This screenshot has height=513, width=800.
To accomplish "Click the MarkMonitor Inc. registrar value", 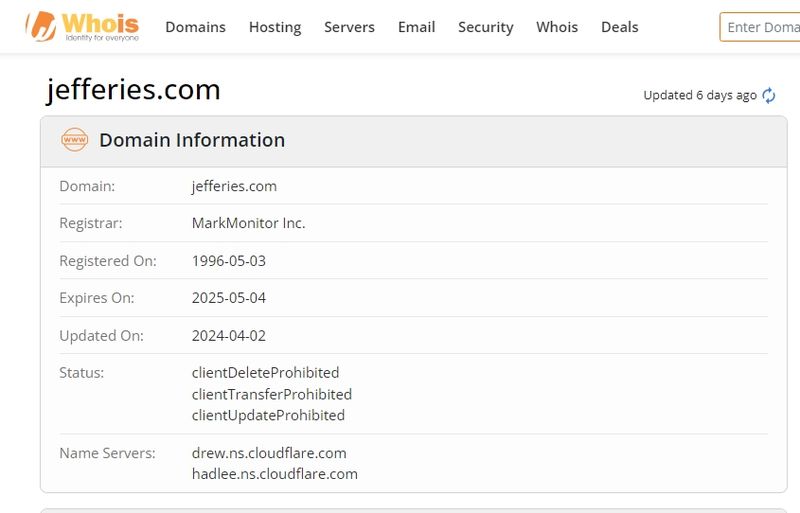I will pyautogui.click(x=248, y=223).
